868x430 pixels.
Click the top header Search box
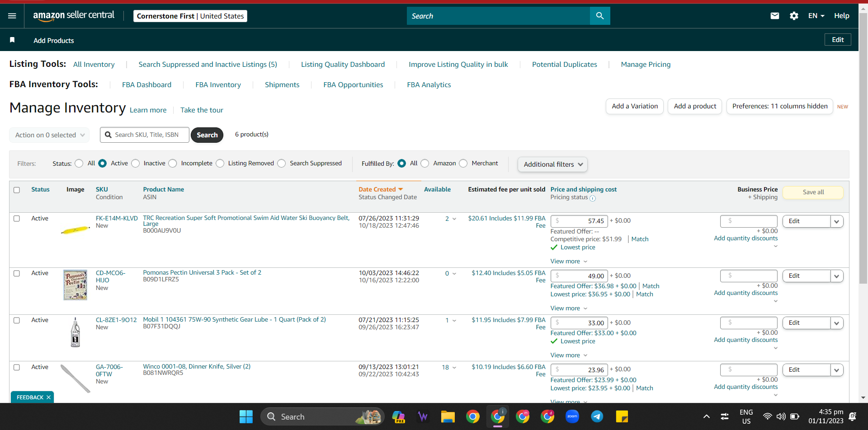tap(498, 16)
